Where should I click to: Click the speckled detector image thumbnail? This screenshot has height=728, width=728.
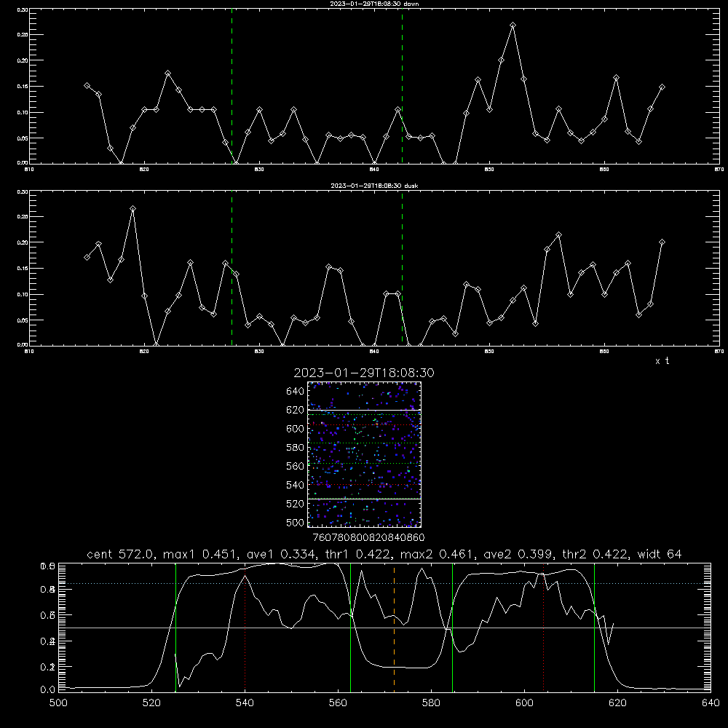click(364, 454)
